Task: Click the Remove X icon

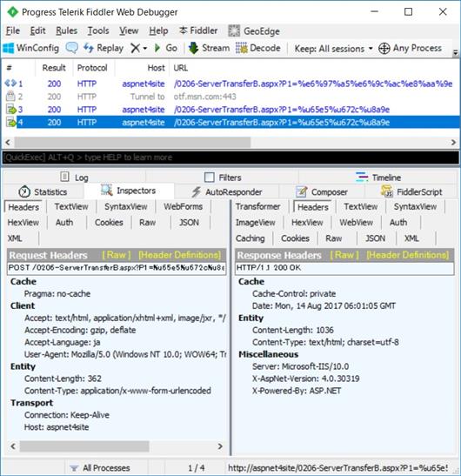Action: point(135,48)
